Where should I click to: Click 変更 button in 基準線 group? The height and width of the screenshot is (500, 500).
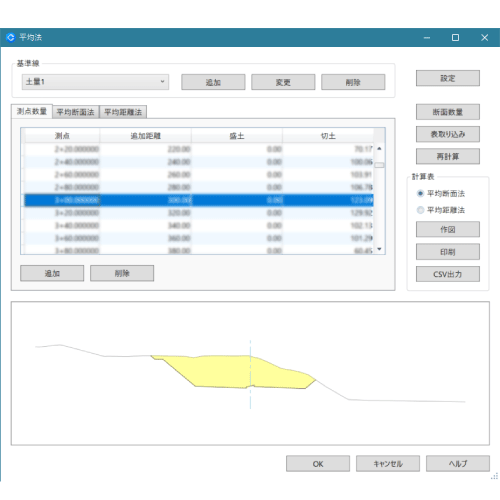coord(283,82)
